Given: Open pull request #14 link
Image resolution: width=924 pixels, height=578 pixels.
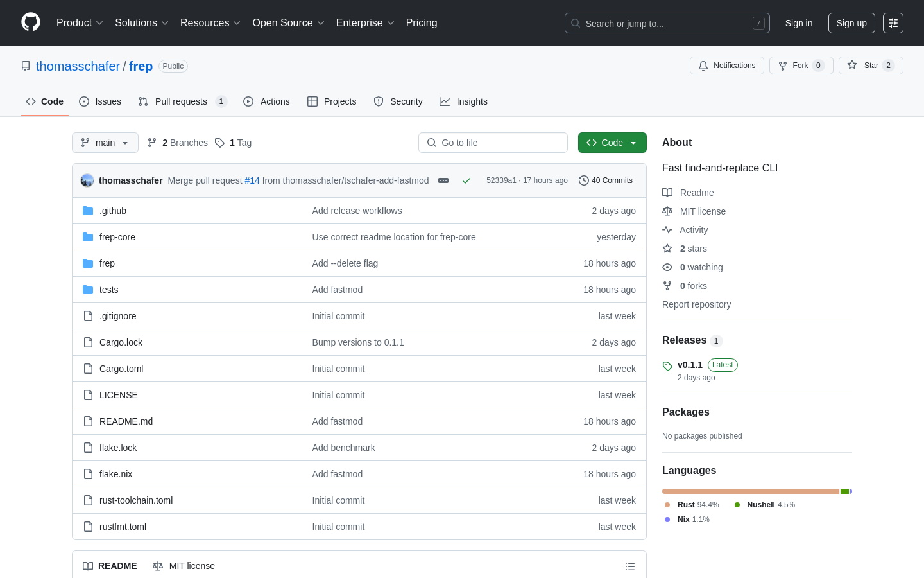Looking at the screenshot, I should 252,180.
